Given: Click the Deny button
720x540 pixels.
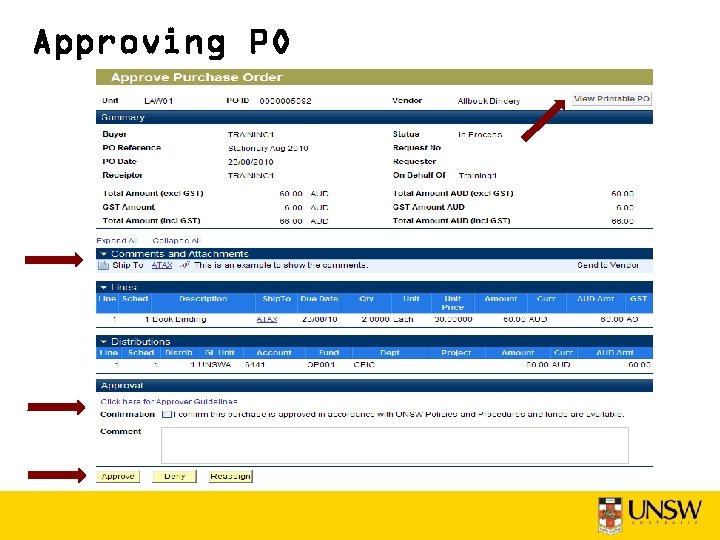Looking at the screenshot, I should point(174,477).
